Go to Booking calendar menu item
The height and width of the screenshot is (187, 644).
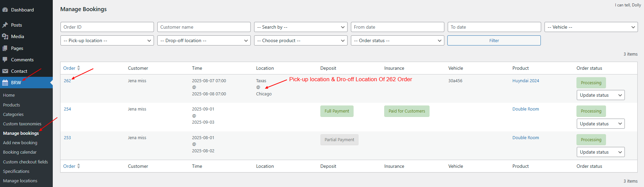click(20, 152)
